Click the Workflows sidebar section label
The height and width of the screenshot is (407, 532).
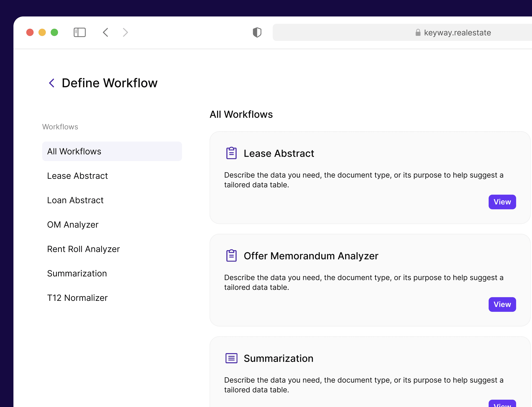[60, 127]
